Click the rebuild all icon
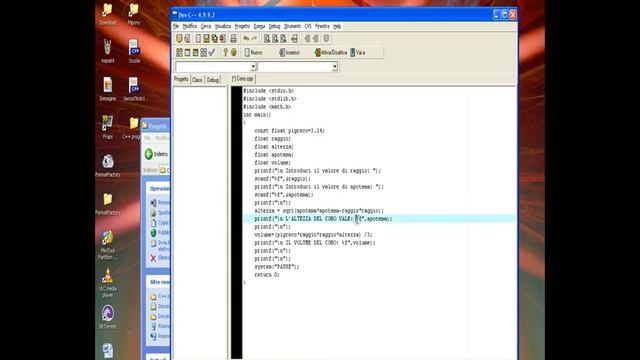 tap(204, 53)
